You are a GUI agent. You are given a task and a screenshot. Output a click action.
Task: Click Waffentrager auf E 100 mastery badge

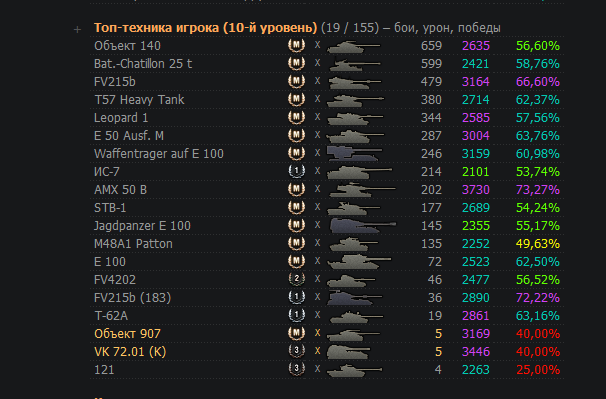click(296, 153)
